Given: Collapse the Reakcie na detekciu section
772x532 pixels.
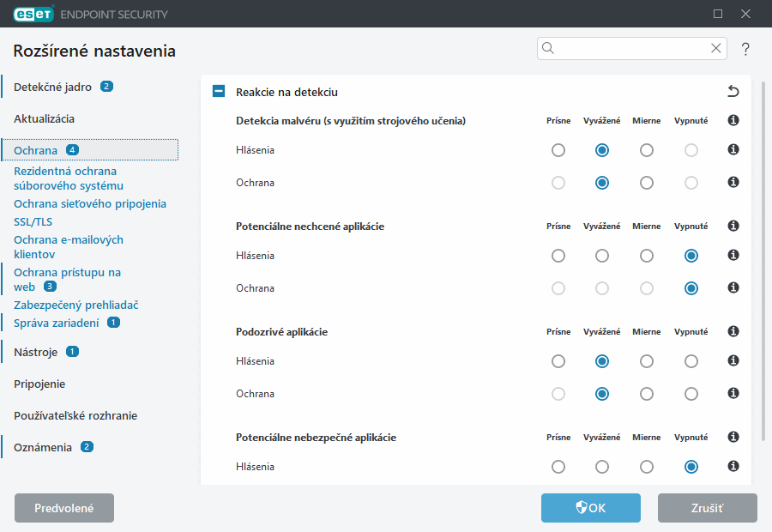Looking at the screenshot, I should click(x=219, y=91).
